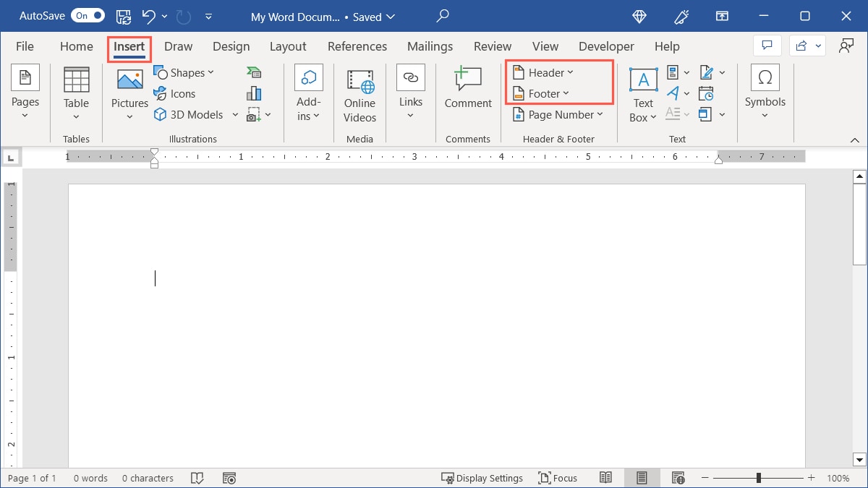
Task: Open the Design tab
Action: click(231, 46)
